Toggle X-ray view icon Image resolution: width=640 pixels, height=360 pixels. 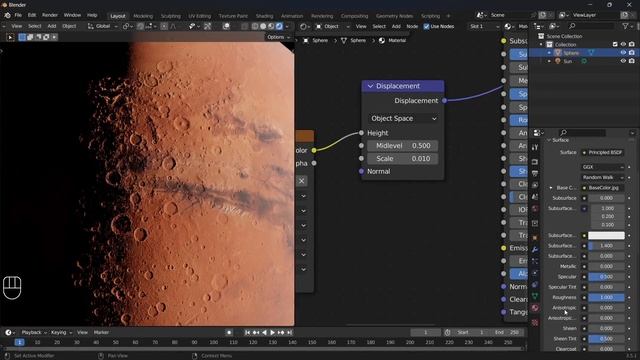pyautogui.click(x=244, y=26)
